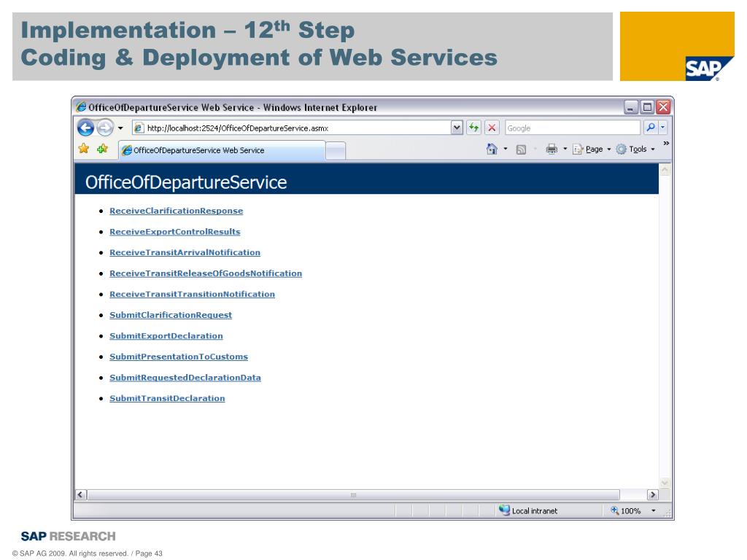The width and height of the screenshot is (747, 560).
Task: Open the empty new tab button
Action: pyautogui.click(x=335, y=150)
